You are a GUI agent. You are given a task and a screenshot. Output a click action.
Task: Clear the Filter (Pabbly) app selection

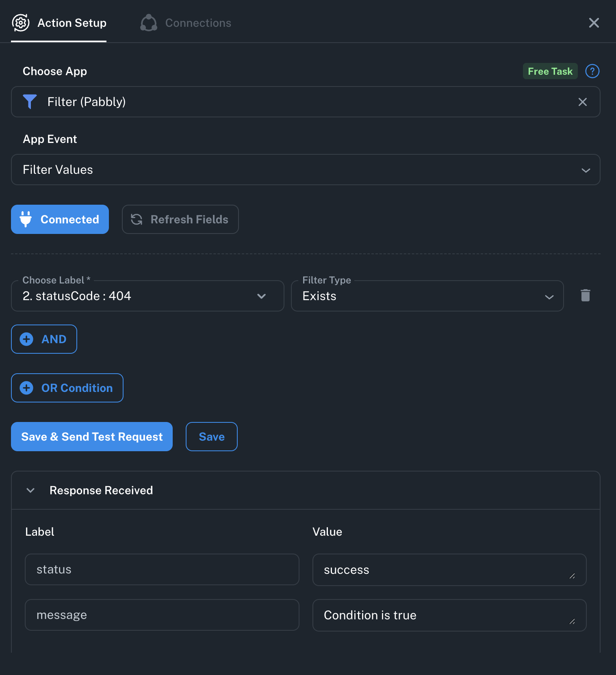click(582, 102)
